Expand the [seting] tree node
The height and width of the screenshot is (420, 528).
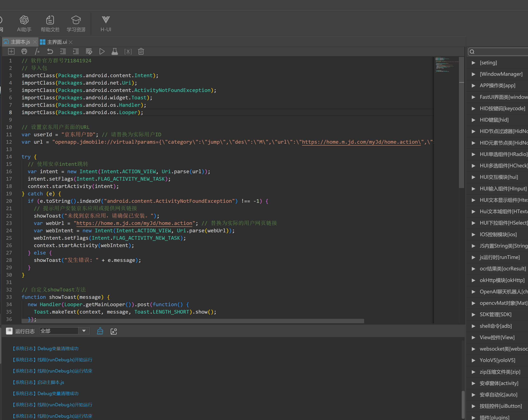[x=473, y=63]
